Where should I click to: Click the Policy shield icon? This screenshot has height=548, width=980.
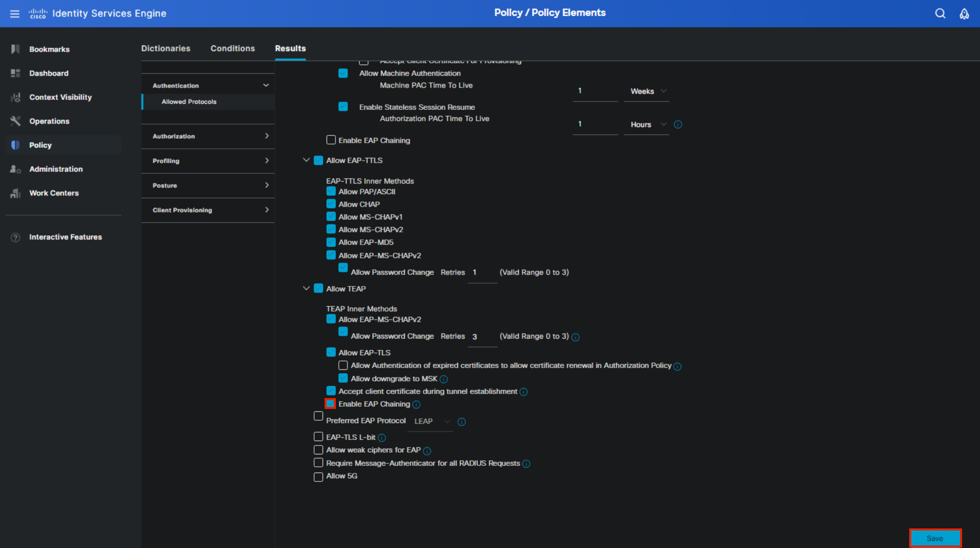click(x=15, y=145)
